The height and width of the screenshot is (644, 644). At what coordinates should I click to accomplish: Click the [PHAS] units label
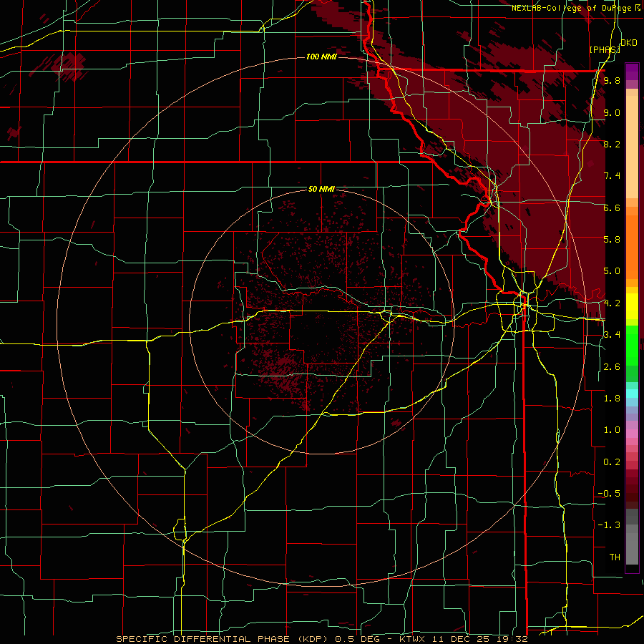click(605, 49)
